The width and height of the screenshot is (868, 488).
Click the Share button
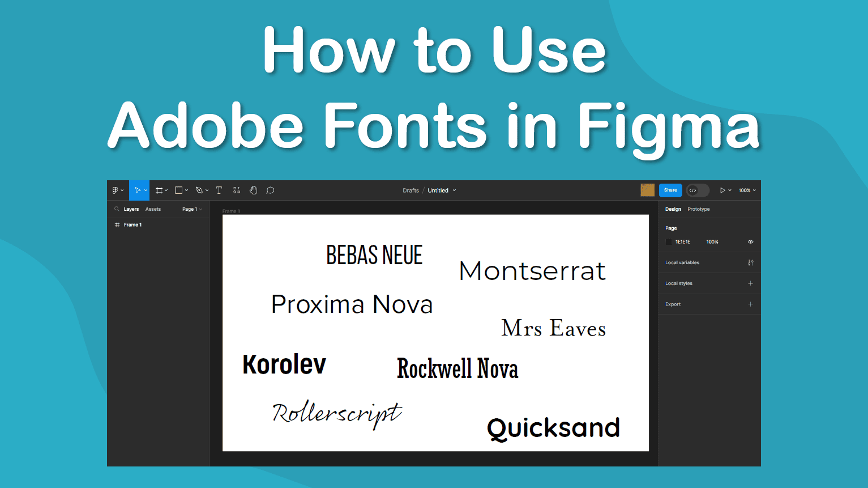click(x=670, y=190)
